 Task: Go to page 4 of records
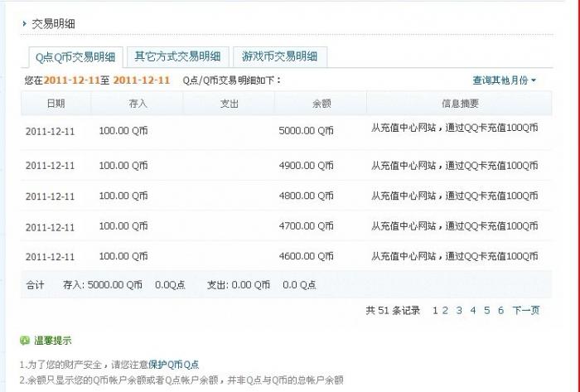[x=473, y=311]
